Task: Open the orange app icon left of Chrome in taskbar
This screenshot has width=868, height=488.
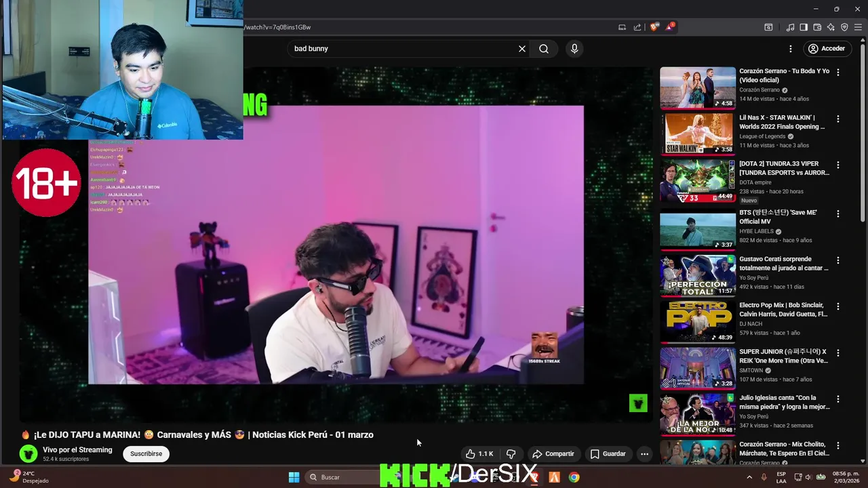Action: (554, 477)
